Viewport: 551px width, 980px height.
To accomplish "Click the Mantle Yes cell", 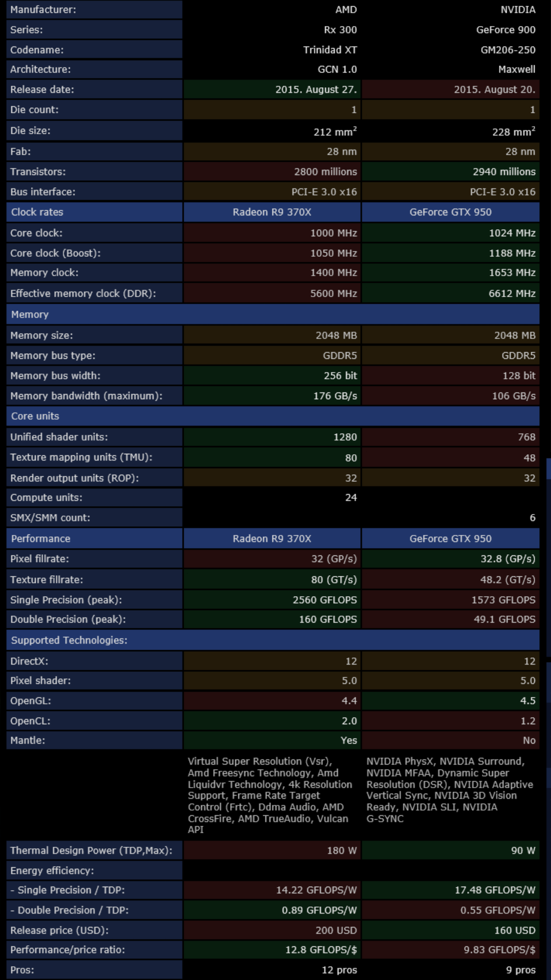I will 272,740.
